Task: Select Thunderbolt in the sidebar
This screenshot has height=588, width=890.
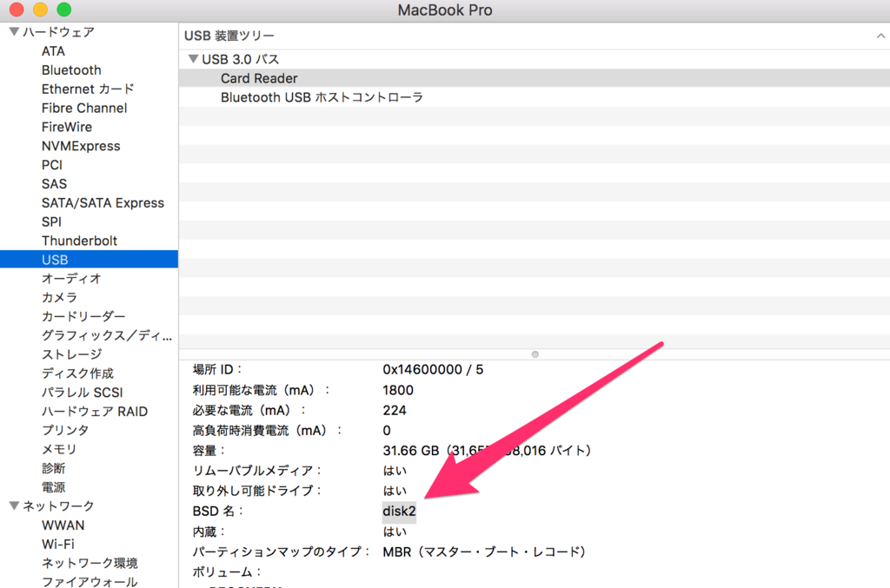Action: coord(79,241)
